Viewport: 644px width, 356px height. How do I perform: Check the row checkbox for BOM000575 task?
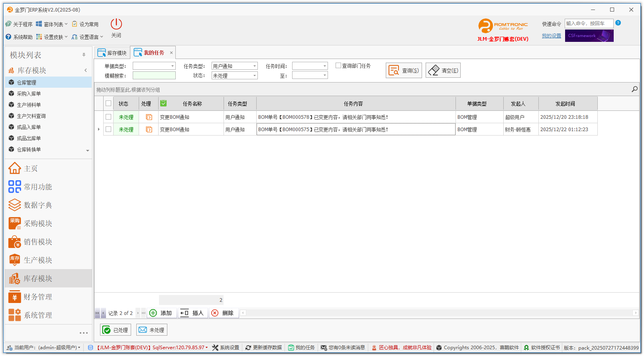point(108,130)
